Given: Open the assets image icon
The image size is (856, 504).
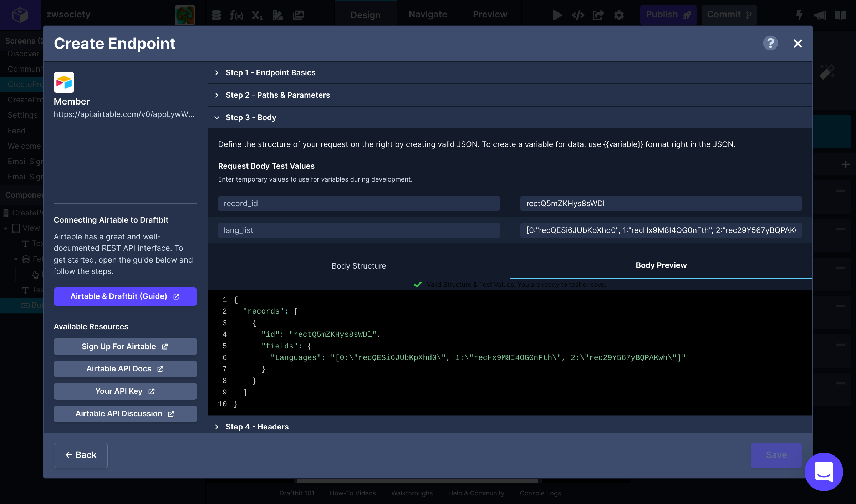Looking at the screenshot, I should point(298,15).
